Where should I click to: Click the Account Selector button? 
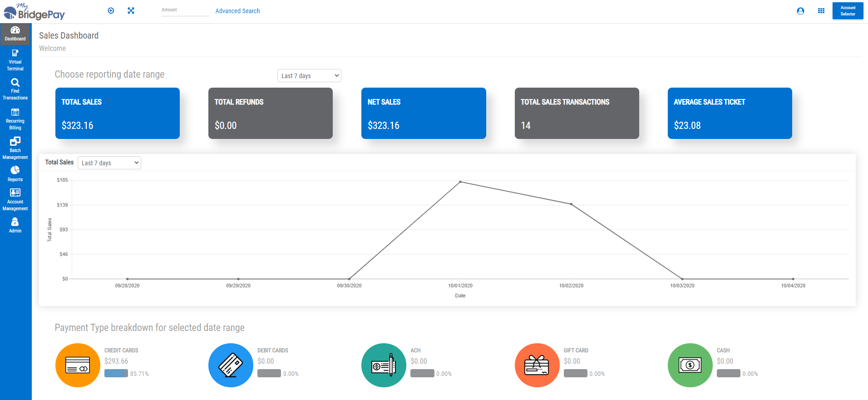[848, 11]
